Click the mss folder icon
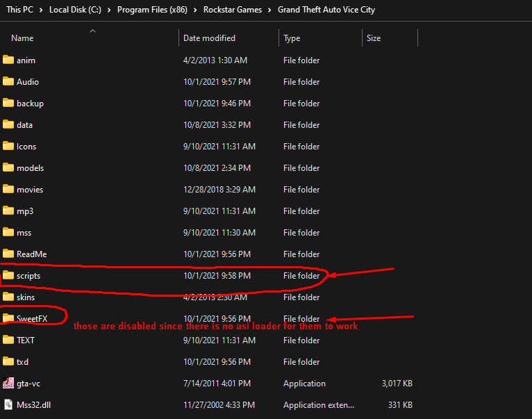 pyautogui.click(x=8, y=232)
